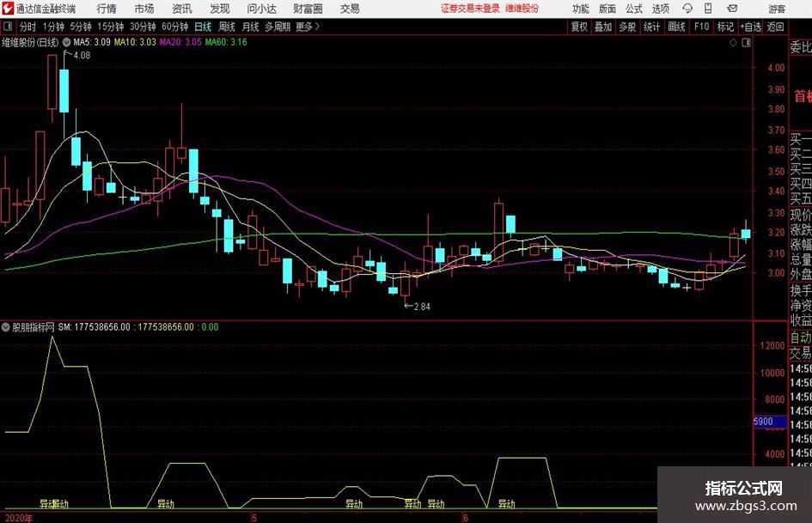
Task: Click the 现价 label in the sidebar
Action: click(801, 215)
